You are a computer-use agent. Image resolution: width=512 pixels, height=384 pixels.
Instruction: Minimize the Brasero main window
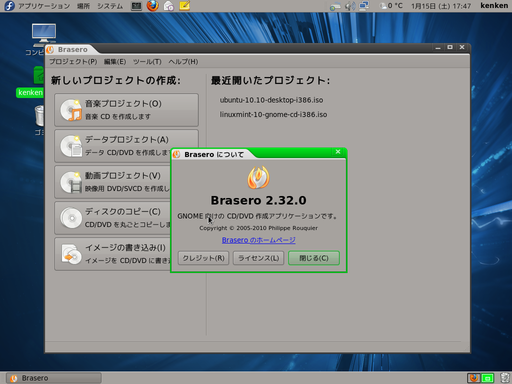438,48
